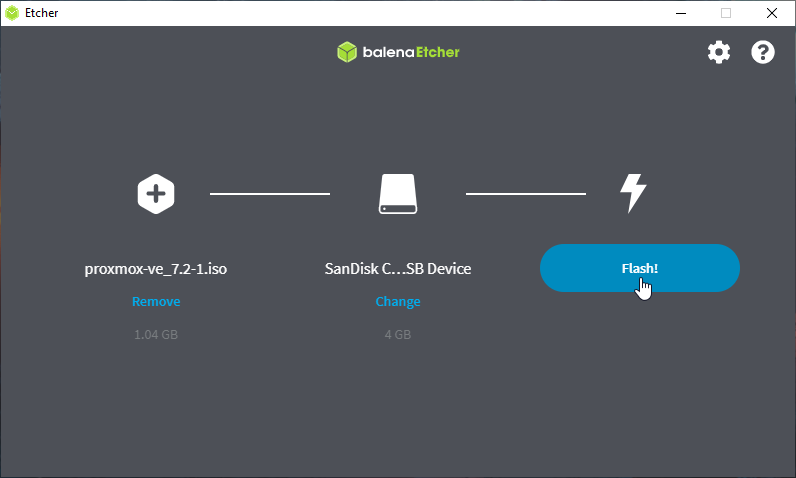Click the 1.04 GB image size text
This screenshot has height=478, width=796.
point(156,334)
